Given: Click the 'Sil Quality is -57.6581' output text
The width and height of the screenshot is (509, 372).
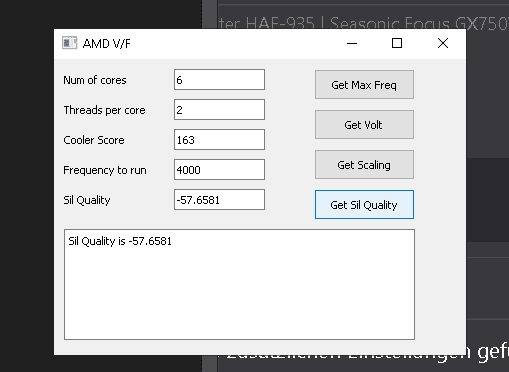Looking at the screenshot, I should pos(120,241).
